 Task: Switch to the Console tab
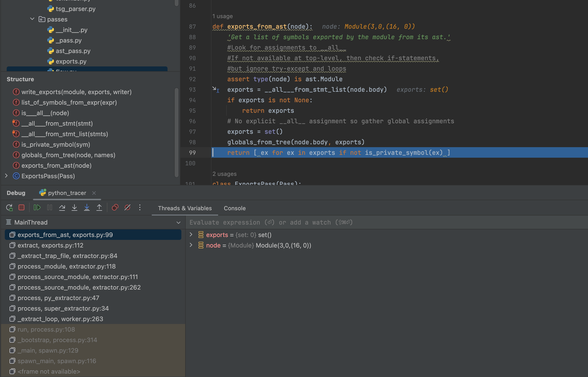pyautogui.click(x=235, y=208)
